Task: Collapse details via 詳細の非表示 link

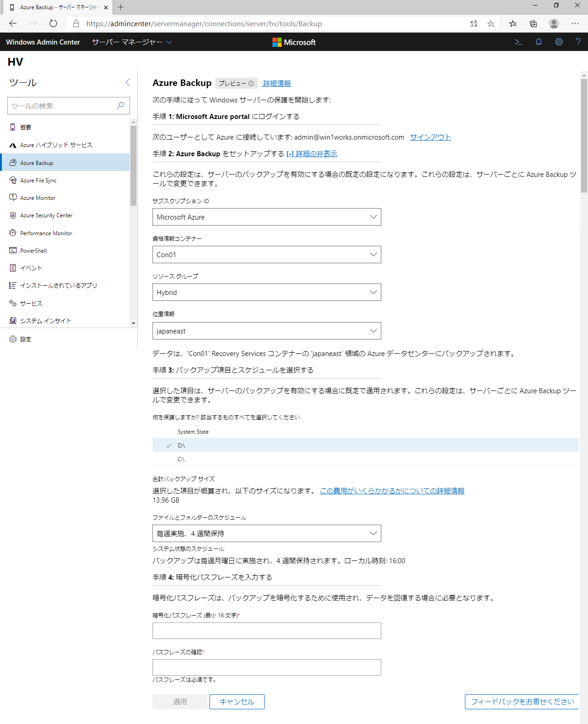Action: (x=312, y=154)
